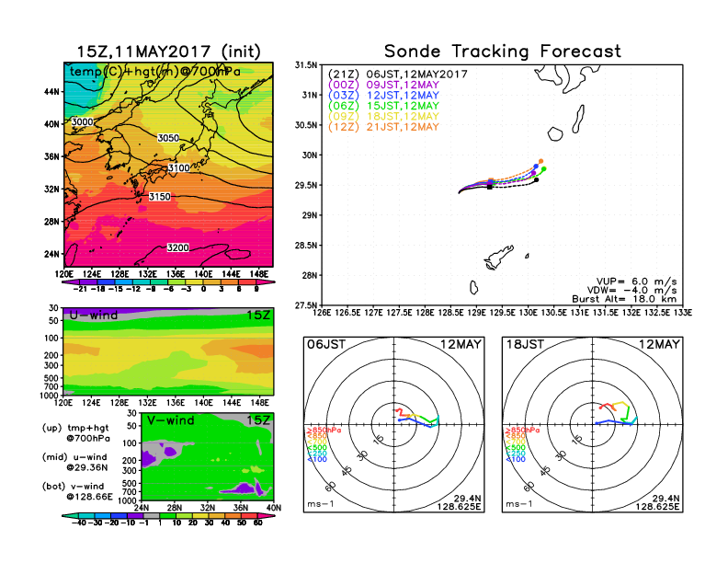
Task: Click the '44N' latitude tick on temperature map
Action: click(x=52, y=92)
